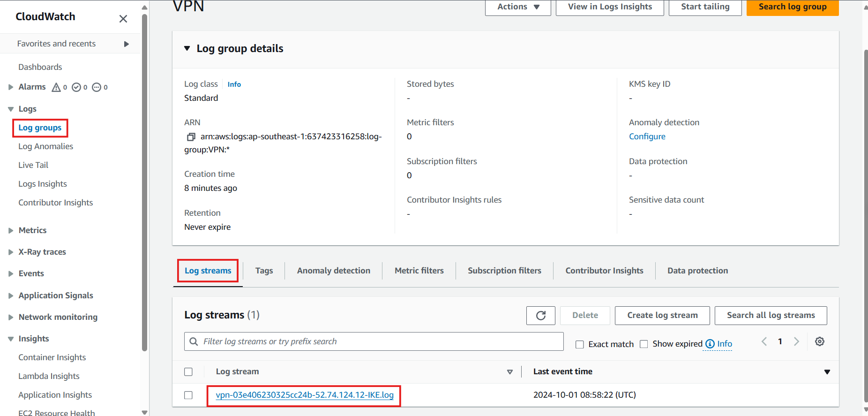Close the CloudWatch navigation panel

pyautogui.click(x=123, y=19)
